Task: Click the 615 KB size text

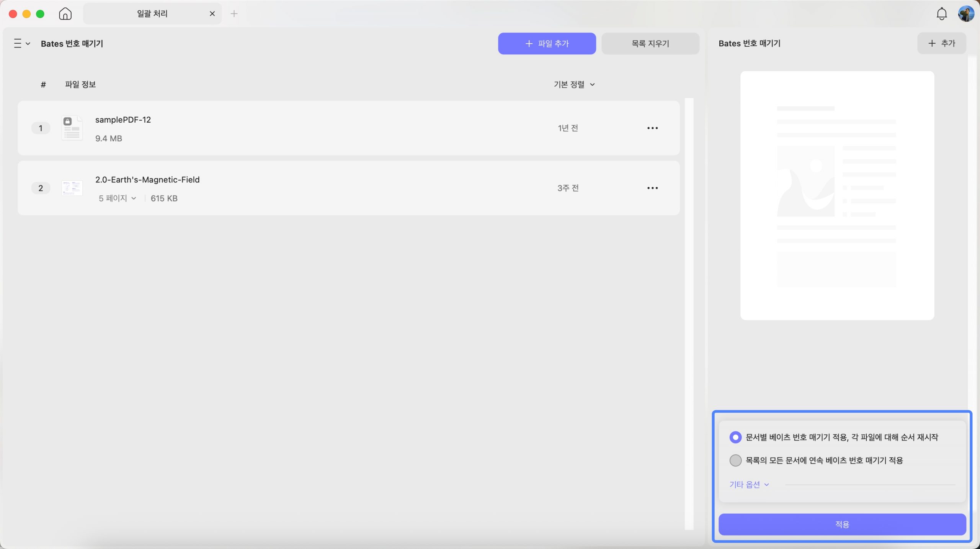Action: [164, 198]
